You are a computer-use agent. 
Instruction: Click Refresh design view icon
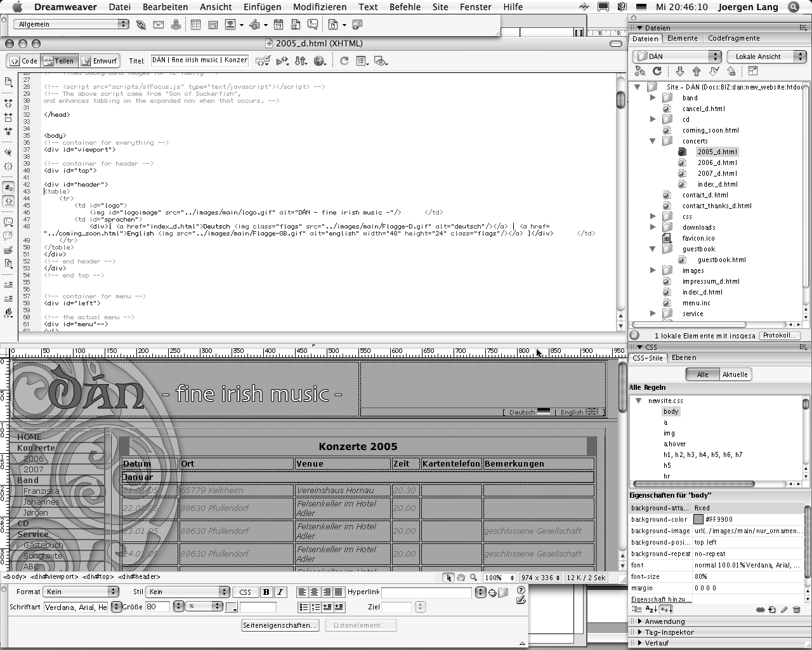coord(344,61)
